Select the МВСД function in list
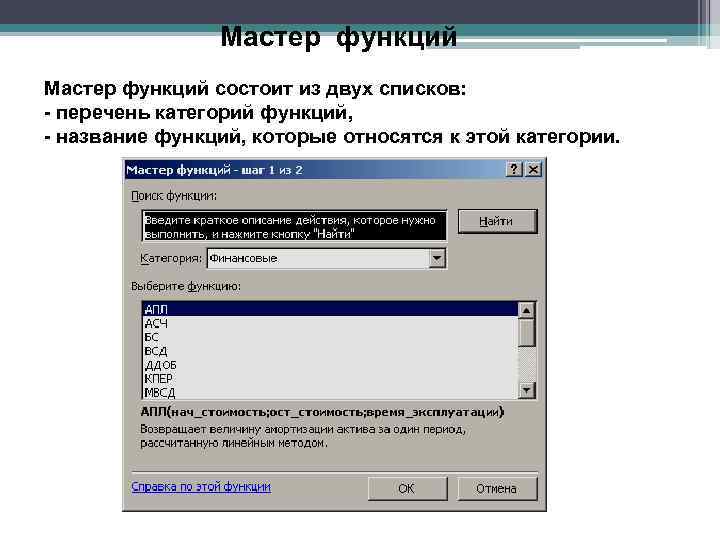 tap(330, 392)
